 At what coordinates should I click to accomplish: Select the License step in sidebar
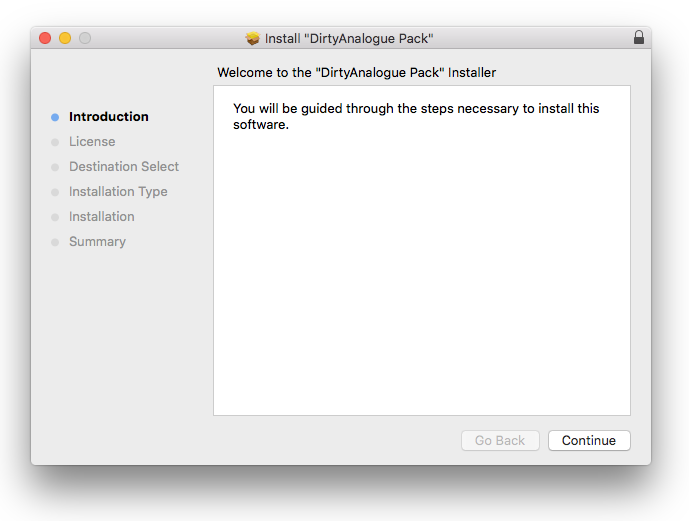click(92, 142)
